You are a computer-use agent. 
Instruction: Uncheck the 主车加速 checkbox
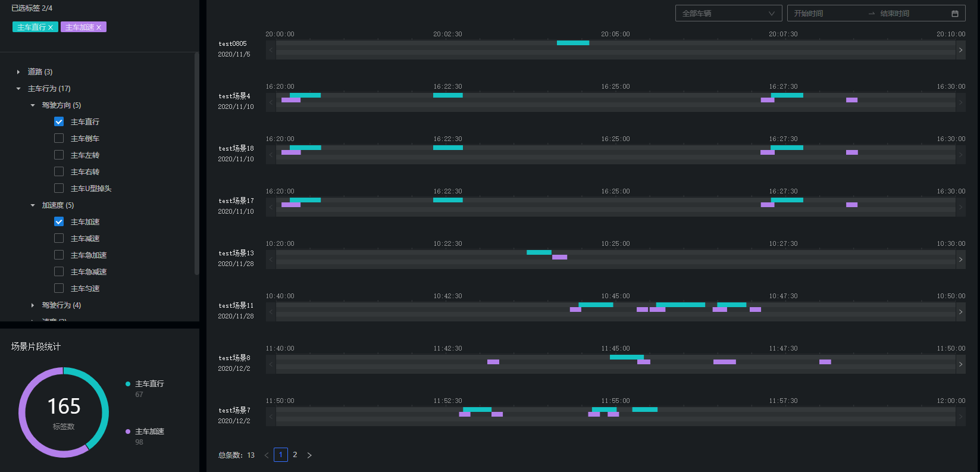59,221
